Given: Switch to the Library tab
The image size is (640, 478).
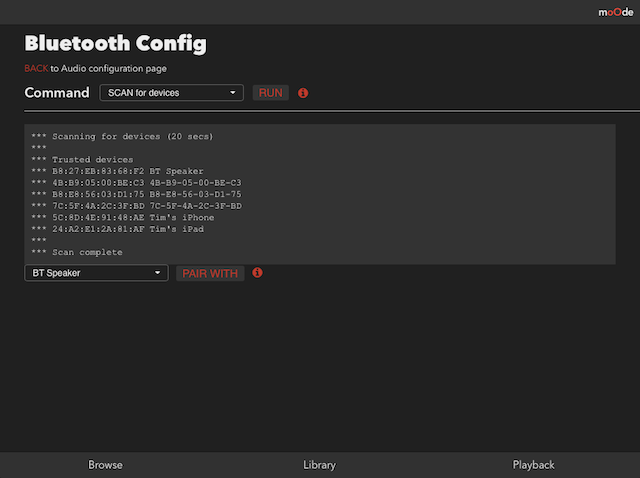Looking at the screenshot, I should pyautogui.click(x=319, y=465).
